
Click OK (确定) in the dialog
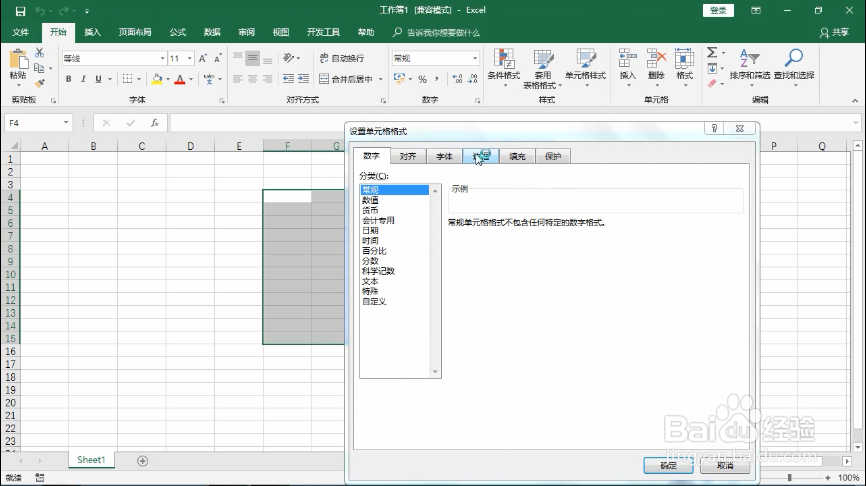click(x=668, y=466)
